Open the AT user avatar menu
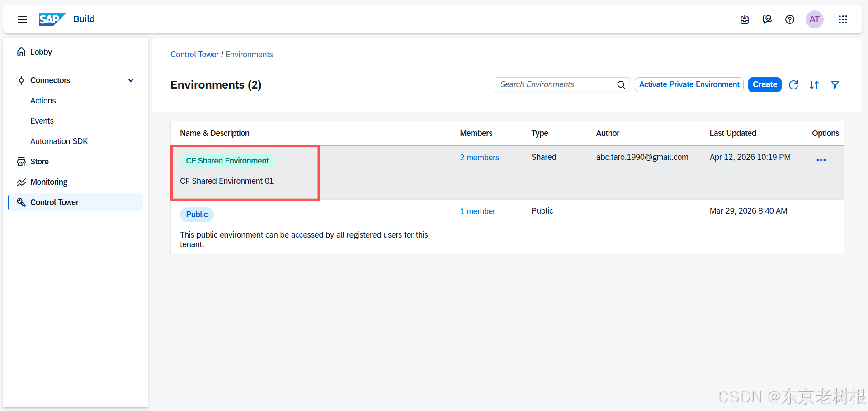Image resolution: width=868 pixels, height=411 pixels. pyautogui.click(x=815, y=19)
